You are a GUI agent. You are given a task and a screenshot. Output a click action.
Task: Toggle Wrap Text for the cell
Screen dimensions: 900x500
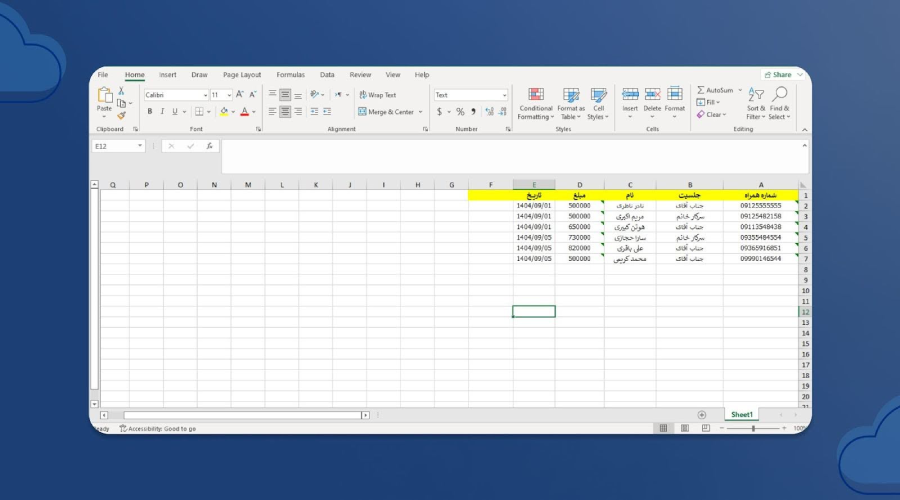[377, 95]
